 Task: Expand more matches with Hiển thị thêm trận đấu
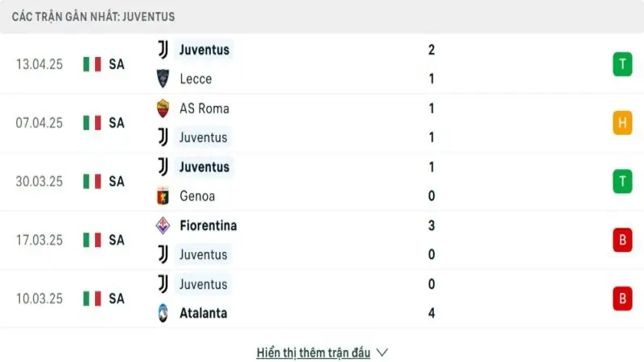pyautogui.click(x=313, y=352)
